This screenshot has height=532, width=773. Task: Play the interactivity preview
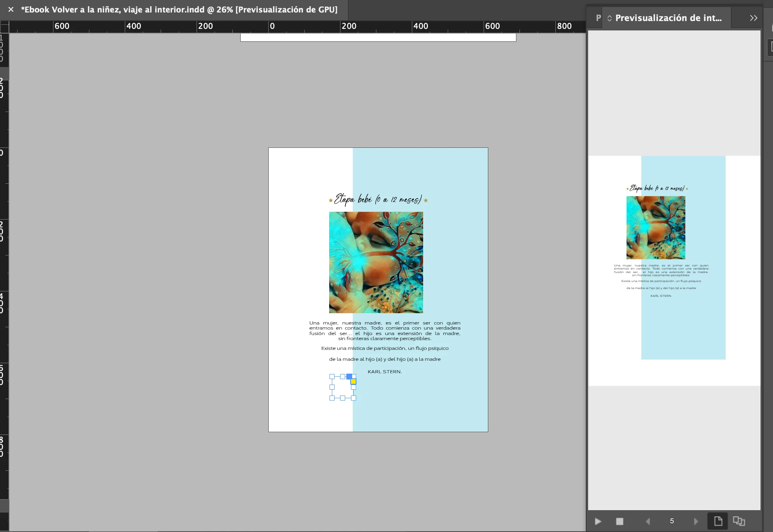tap(598, 521)
